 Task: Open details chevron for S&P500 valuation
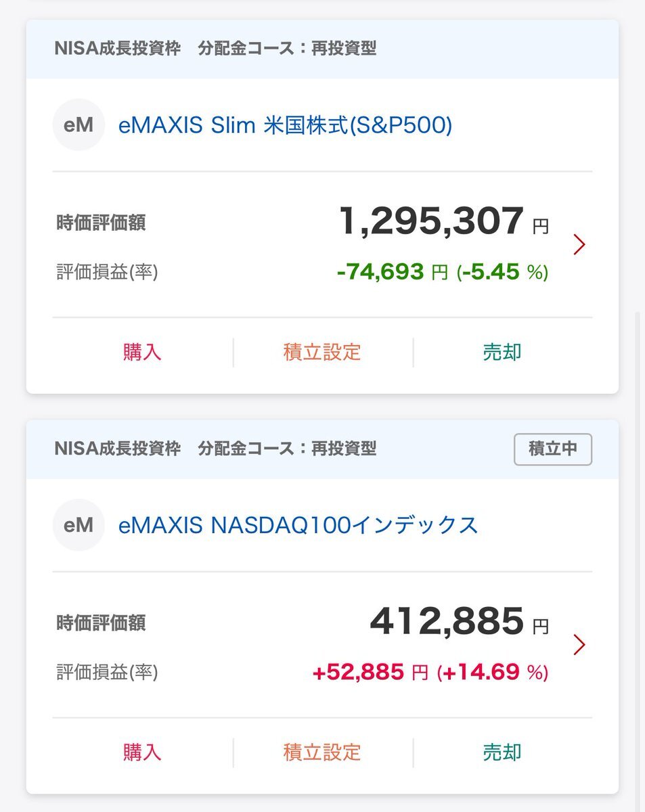click(579, 244)
